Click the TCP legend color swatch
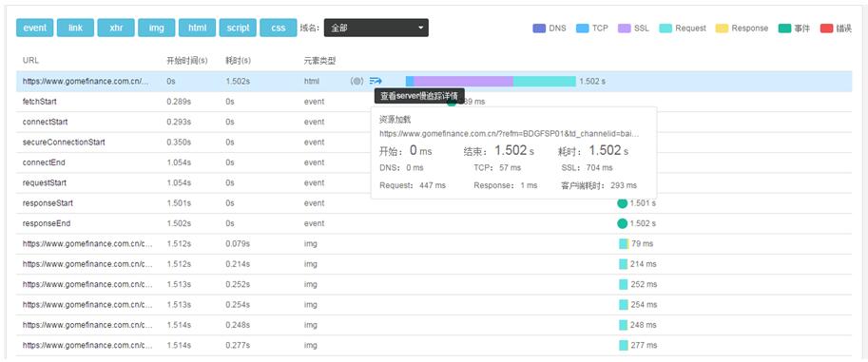This screenshot has width=868, height=362. point(583,29)
